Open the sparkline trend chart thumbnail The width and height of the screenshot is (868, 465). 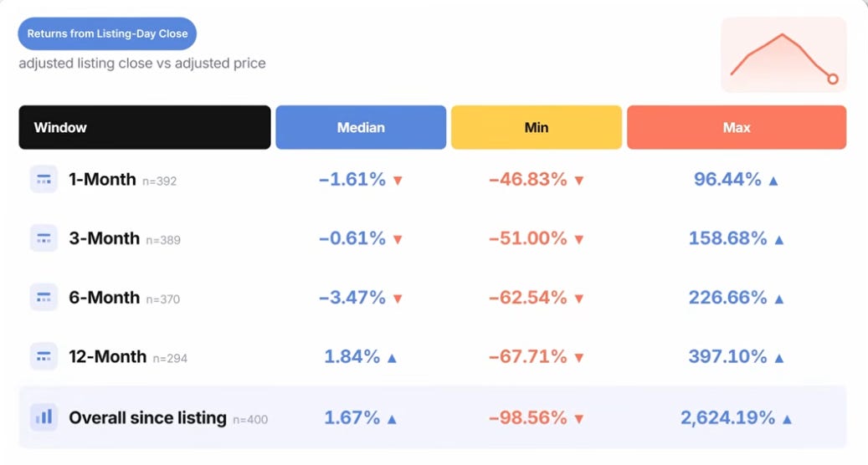pyautogui.click(x=783, y=54)
